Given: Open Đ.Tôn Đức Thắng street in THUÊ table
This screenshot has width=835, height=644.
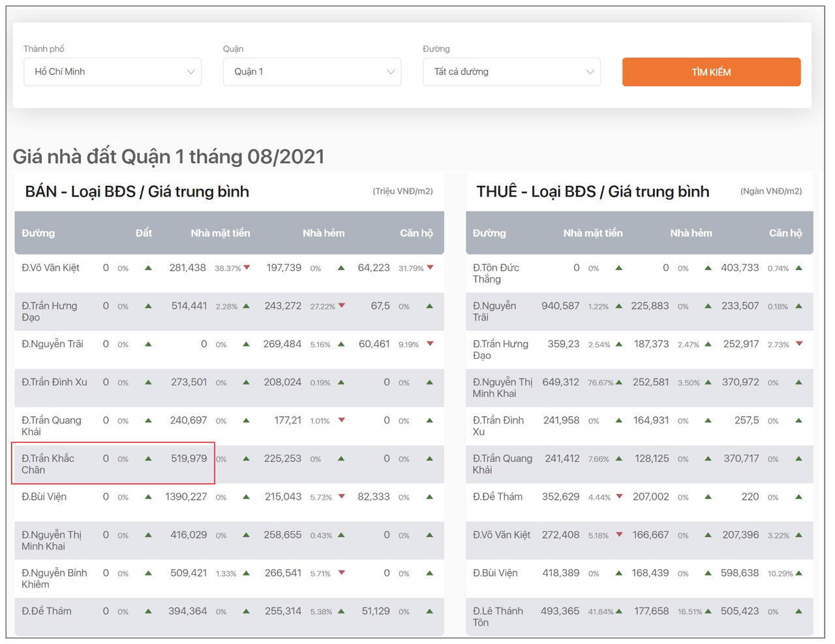Looking at the screenshot, I should click(496, 273).
